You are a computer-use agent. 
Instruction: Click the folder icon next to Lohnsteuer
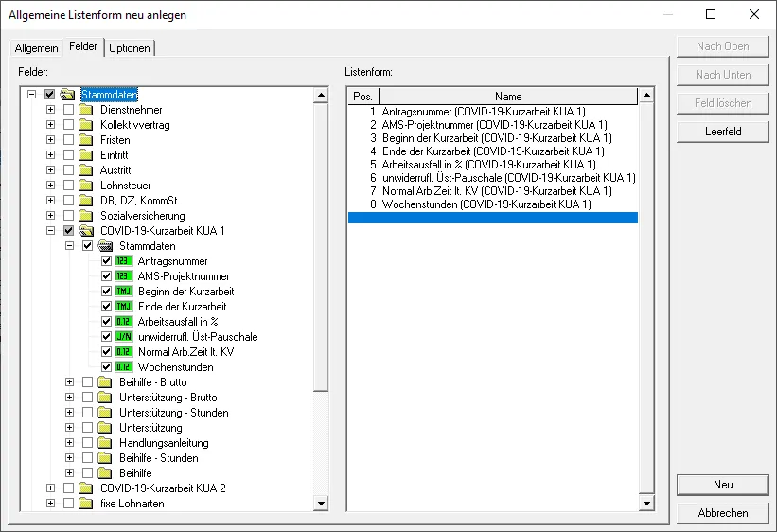(86, 185)
